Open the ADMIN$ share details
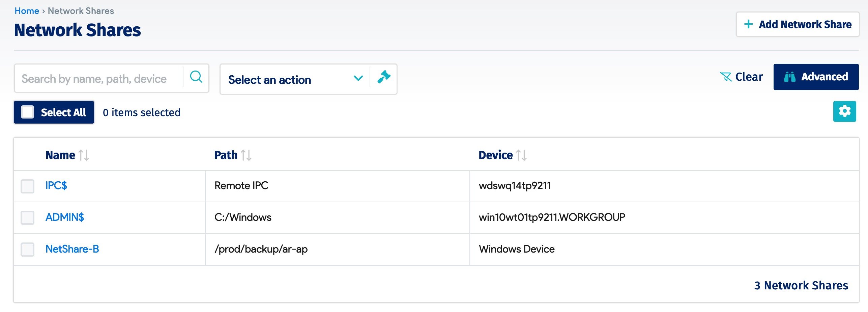 click(x=65, y=217)
